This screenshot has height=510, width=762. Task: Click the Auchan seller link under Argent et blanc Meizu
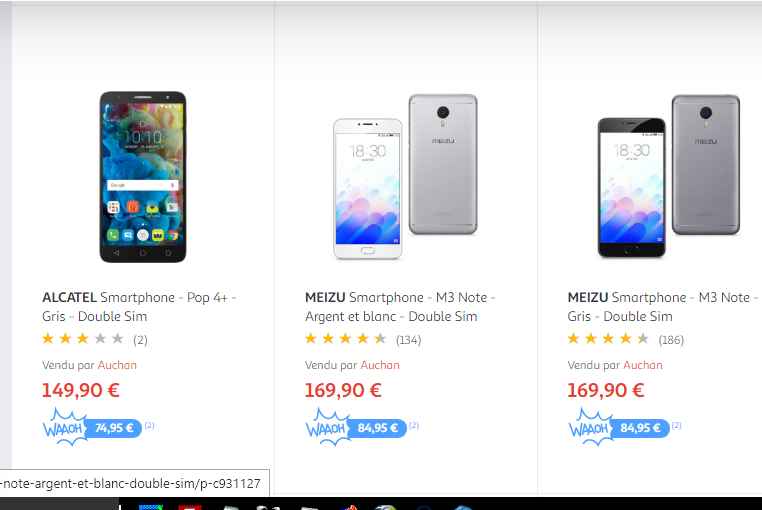(x=380, y=365)
